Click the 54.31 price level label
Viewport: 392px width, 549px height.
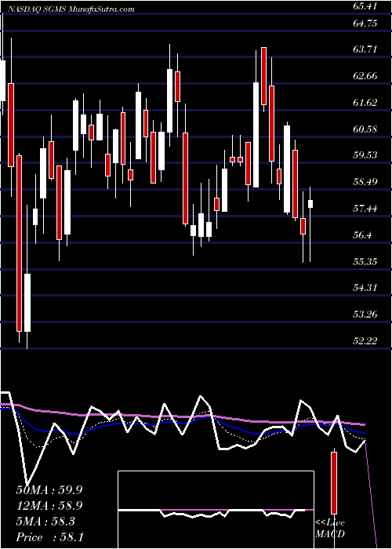[x=365, y=288]
